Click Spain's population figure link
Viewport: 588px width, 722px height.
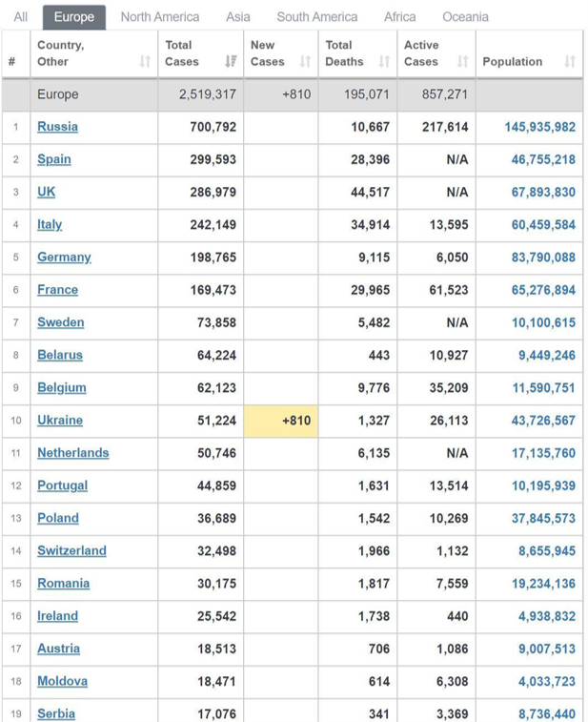(x=543, y=159)
